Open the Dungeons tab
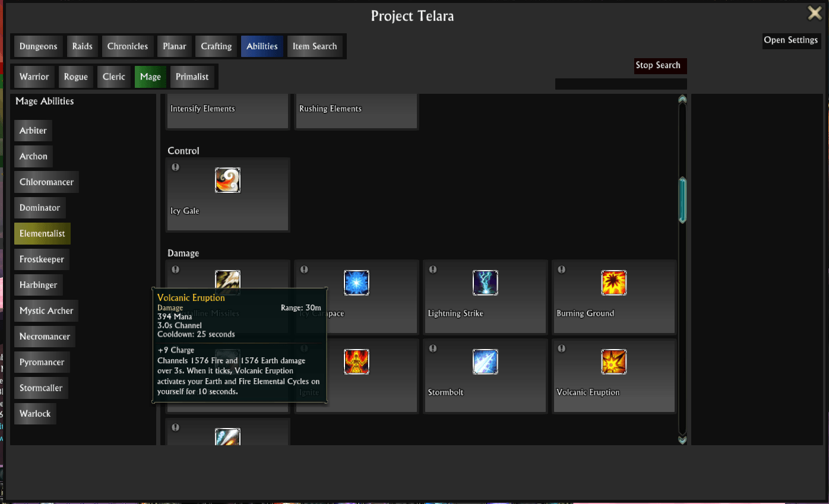The width and height of the screenshot is (829, 504). [38, 46]
